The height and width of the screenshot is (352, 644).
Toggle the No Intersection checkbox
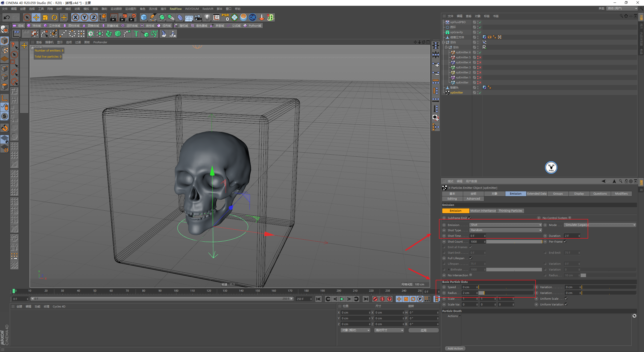coord(471,275)
